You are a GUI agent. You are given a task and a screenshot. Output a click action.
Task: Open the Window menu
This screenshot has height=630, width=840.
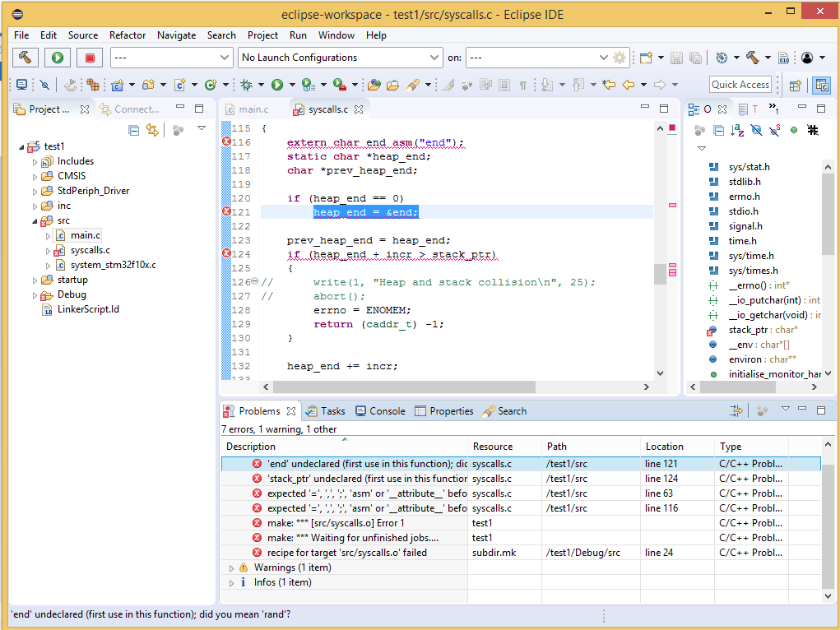336,35
